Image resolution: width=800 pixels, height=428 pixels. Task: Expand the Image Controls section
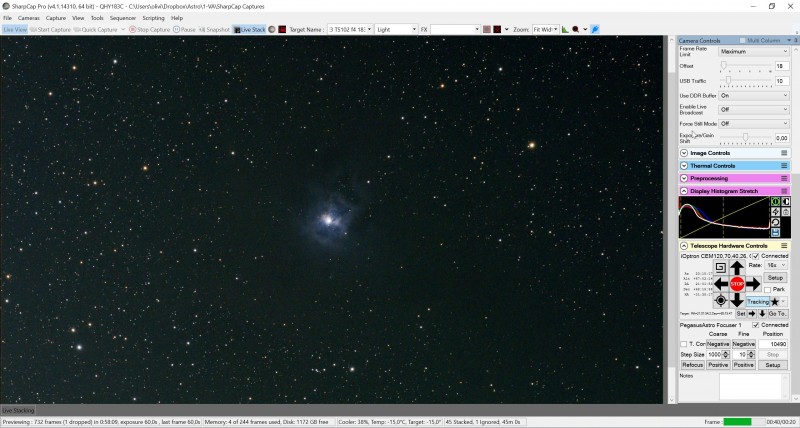click(x=684, y=153)
